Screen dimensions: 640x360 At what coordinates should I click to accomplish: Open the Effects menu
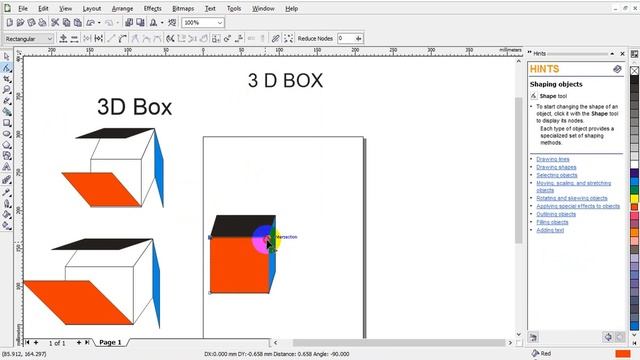[152, 8]
